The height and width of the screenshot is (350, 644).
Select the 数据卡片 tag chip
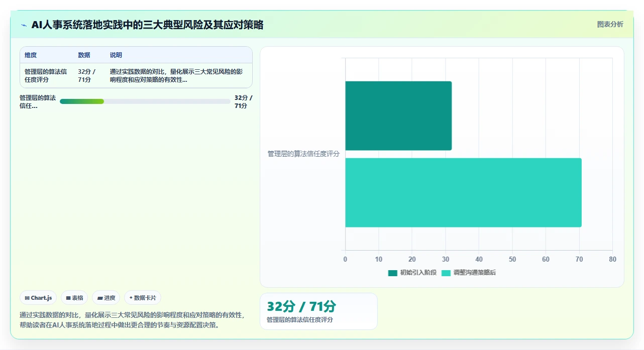(x=143, y=298)
